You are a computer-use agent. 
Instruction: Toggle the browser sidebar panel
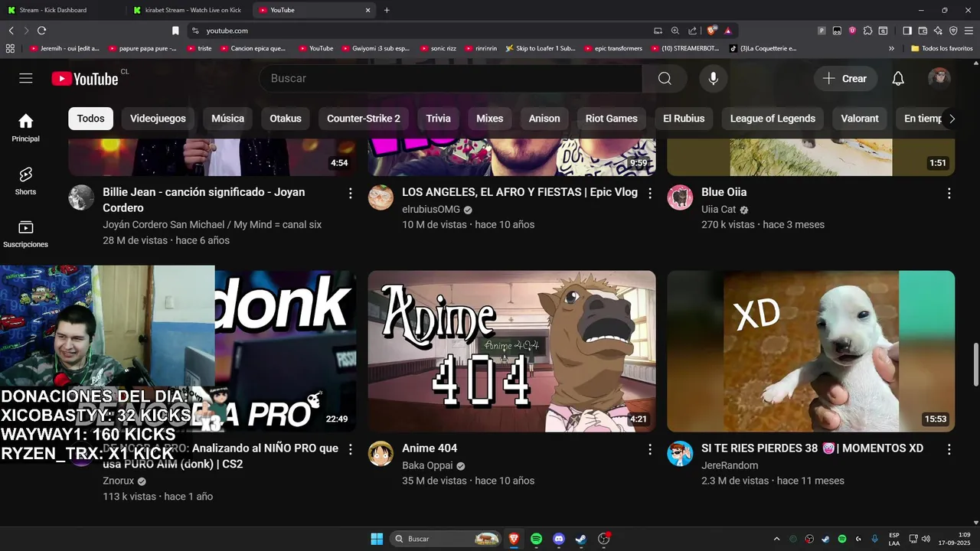(x=907, y=31)
